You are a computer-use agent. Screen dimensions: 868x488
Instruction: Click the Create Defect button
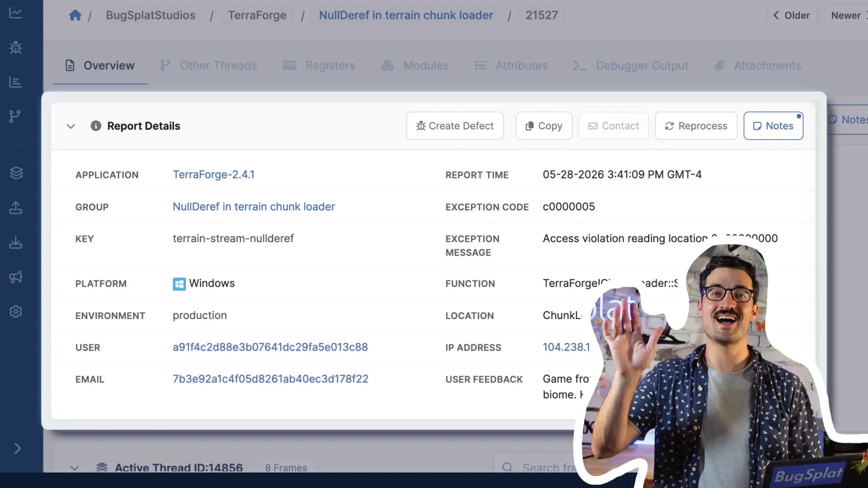pyautogui.click(x=455, y=126)
